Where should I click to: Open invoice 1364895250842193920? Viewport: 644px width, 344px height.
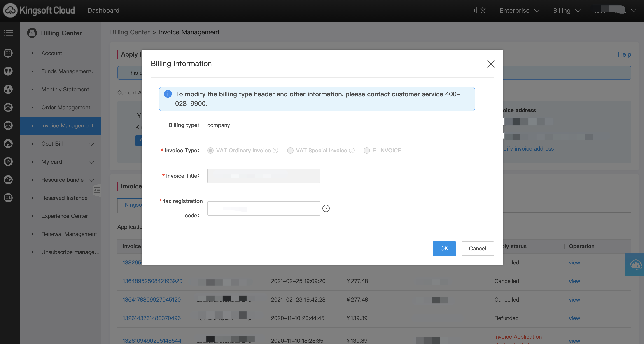[x=152, y=281]
